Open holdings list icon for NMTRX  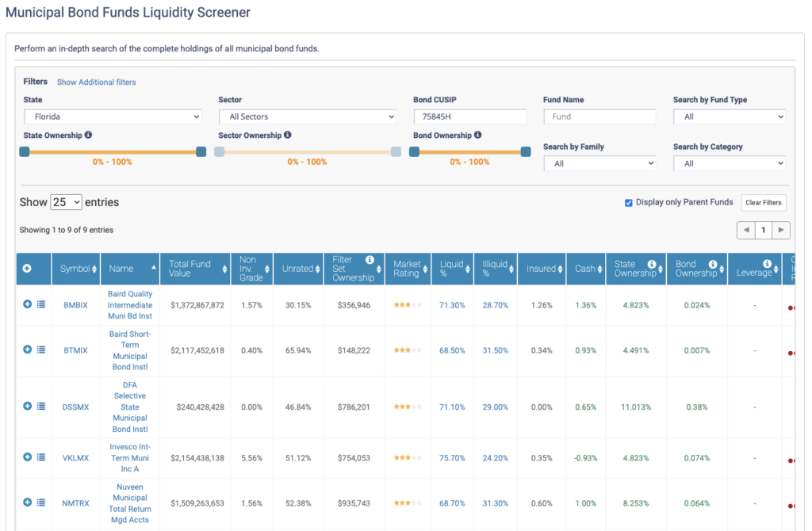41,502
